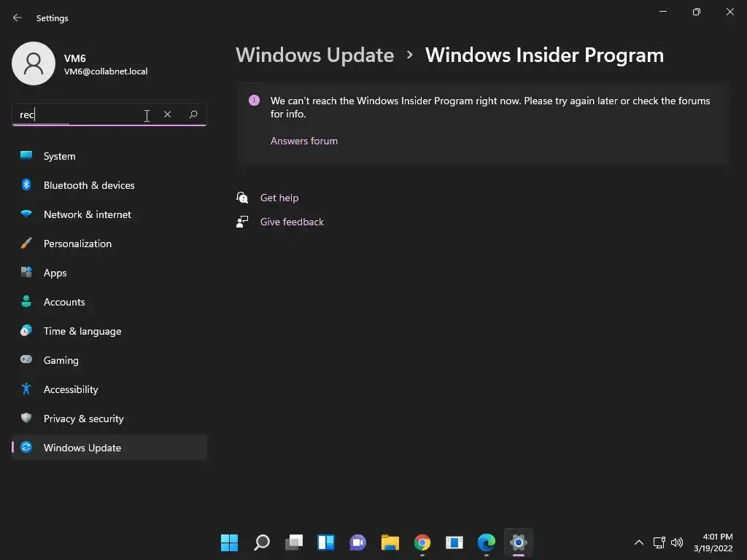747x560 pixels.
Task: Clear the settings search text with X
Action: coord(167,114)
